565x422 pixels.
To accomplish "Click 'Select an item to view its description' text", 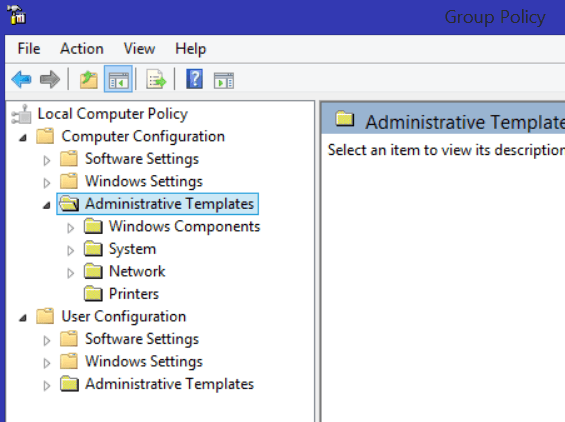I will pos(446,150).
